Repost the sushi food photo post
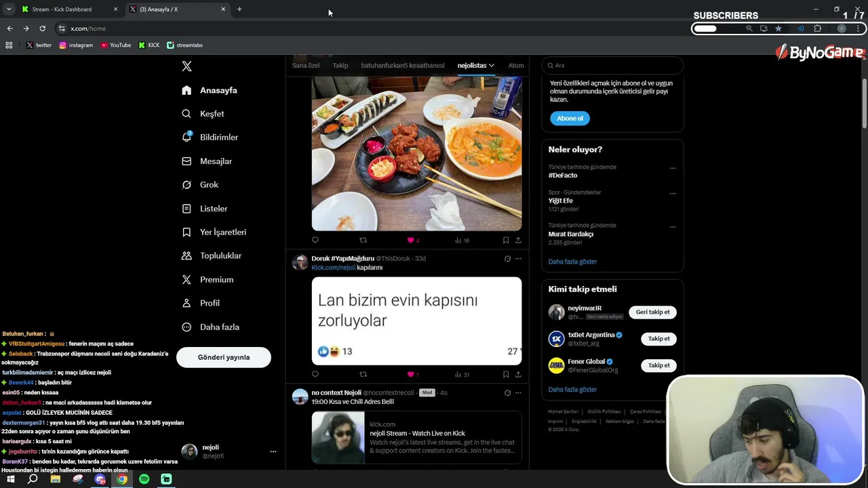Viewport: 868px width, 488px height. pos(363,240)
